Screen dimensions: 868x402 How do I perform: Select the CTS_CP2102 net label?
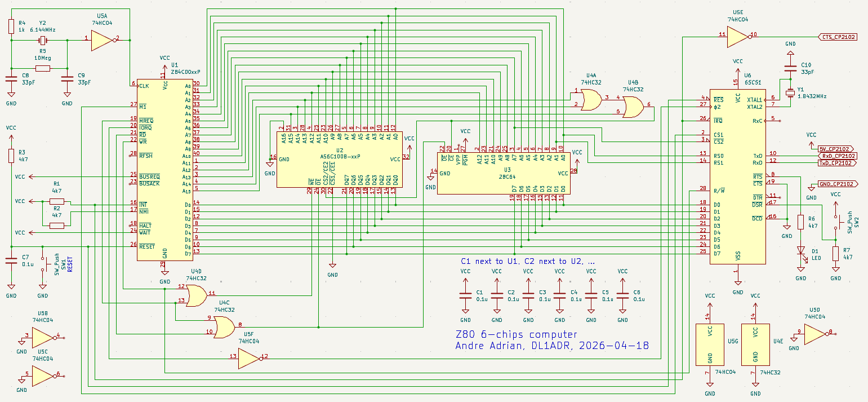(837, 37)
